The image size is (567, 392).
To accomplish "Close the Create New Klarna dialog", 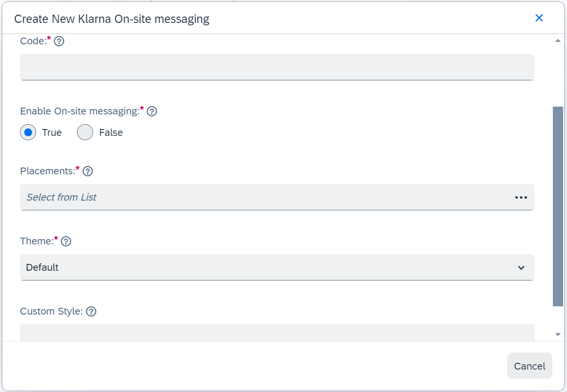I will (539, 18).
